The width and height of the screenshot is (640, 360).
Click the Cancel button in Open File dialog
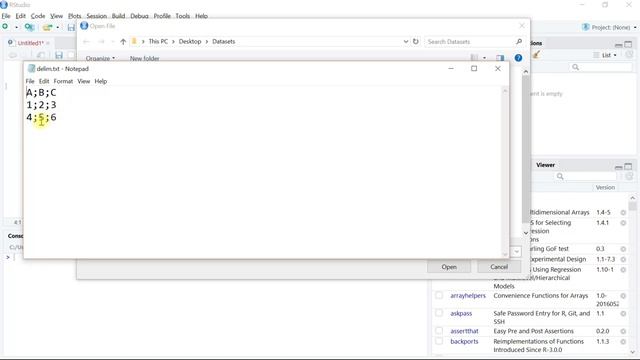point(499,267)
